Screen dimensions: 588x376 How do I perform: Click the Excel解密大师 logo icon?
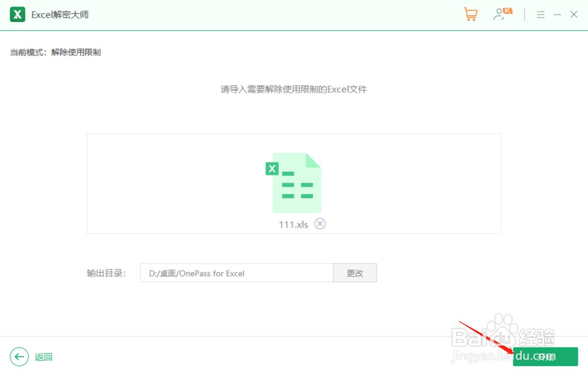point(17,14)
